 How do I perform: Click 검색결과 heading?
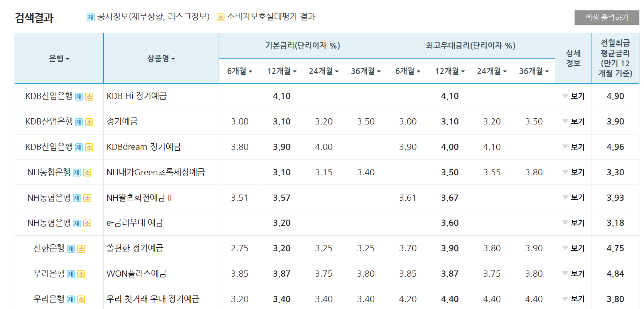coord(34,18)
